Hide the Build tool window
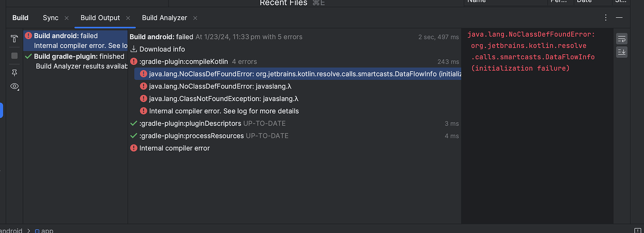The height and width of the screenshot is (233, 644). click(619, 18)
